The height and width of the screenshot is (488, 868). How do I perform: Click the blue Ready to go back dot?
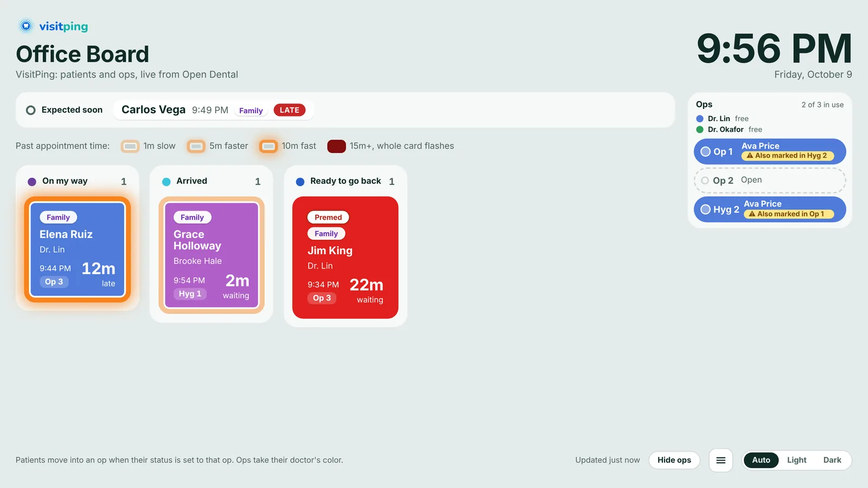click(300, 182)
